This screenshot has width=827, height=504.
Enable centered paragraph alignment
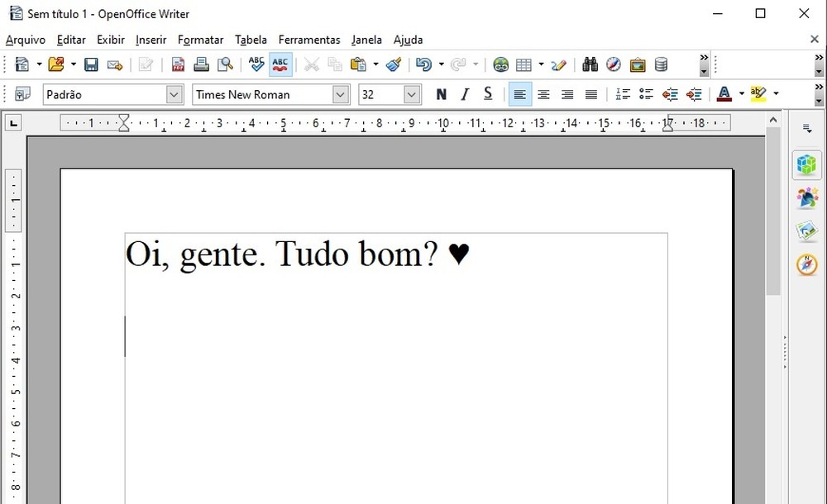tap(543, 94)
